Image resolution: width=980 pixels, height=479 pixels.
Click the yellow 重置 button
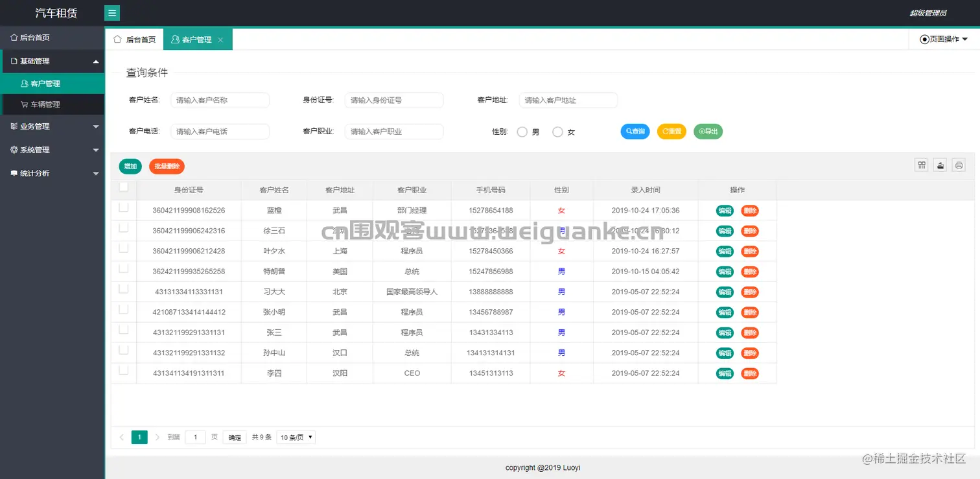(x=671, y=132)
